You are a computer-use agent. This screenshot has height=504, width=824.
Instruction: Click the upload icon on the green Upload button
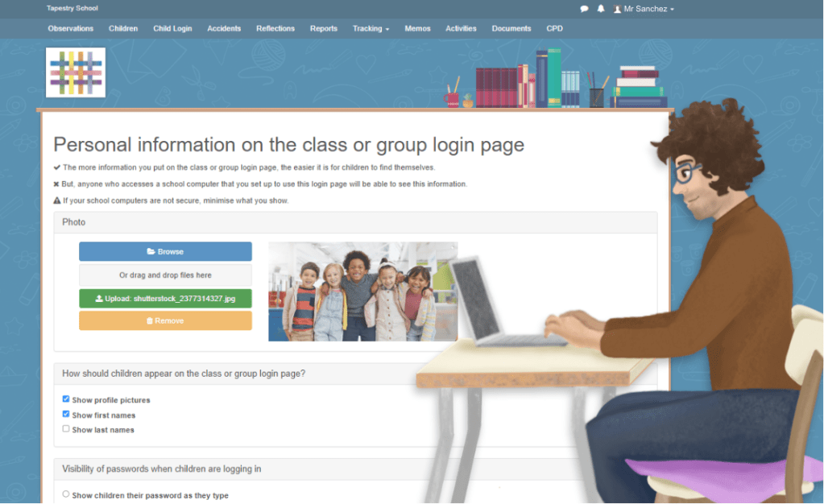[x=99, y=298]
